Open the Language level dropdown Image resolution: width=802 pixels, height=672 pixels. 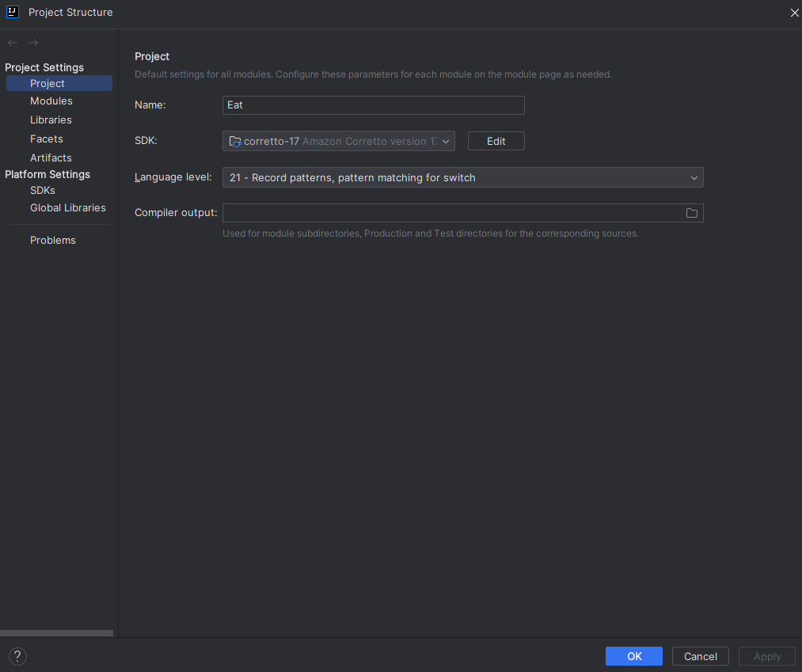(463, 177)
